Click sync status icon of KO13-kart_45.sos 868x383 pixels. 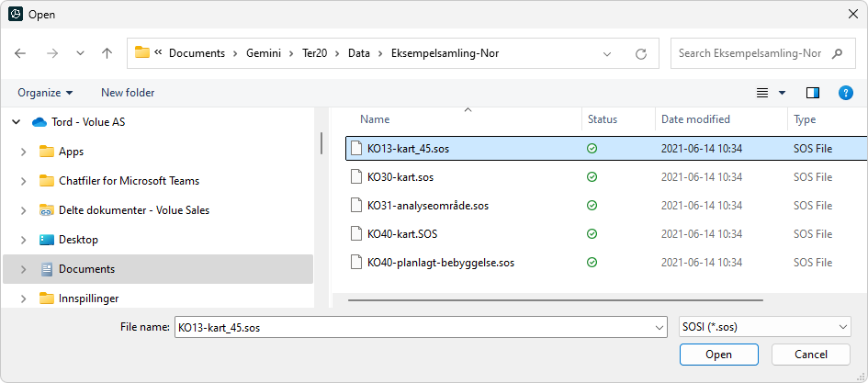[x=592, y=149]
